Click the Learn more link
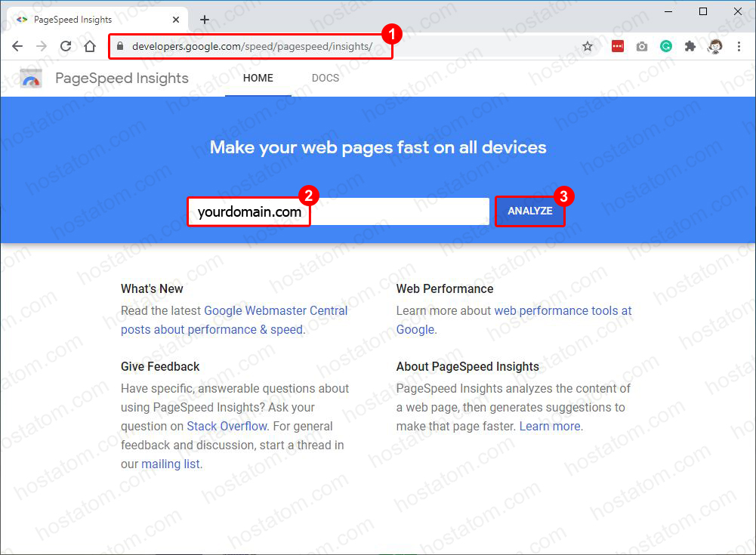This screenshot has height=555, width=756. 550,427
